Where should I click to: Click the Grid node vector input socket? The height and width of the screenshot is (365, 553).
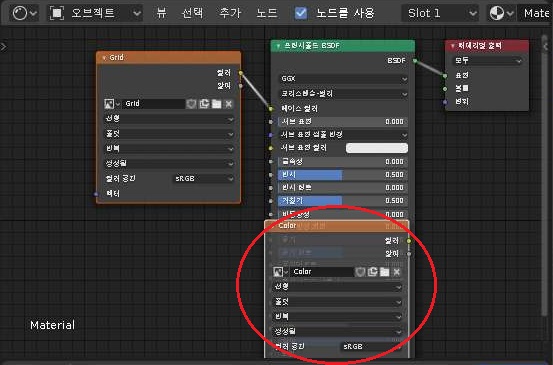point(96,194)
